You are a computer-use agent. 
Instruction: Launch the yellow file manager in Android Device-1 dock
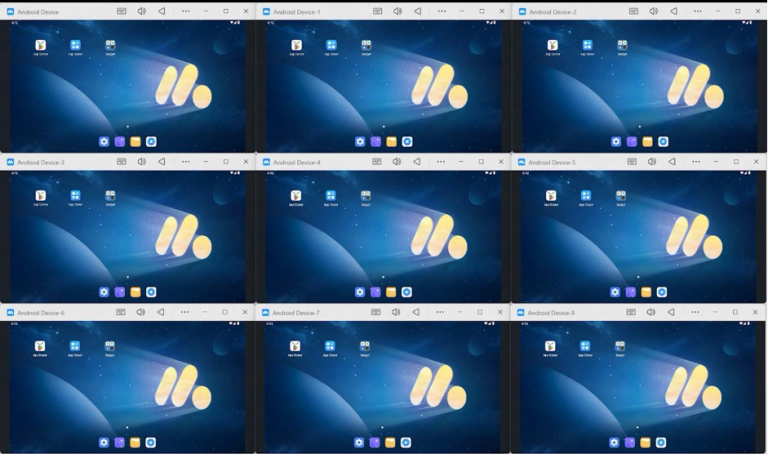(x=391, y=142)
